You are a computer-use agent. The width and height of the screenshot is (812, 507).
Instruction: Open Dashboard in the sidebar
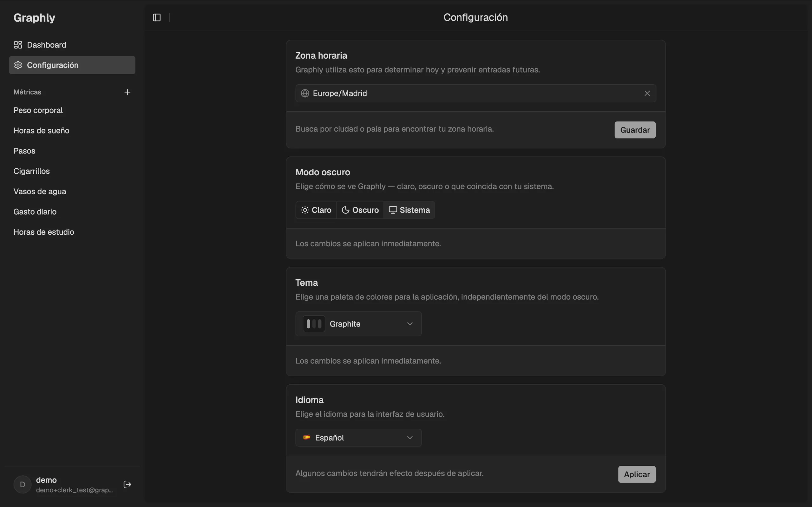(72, 45)
